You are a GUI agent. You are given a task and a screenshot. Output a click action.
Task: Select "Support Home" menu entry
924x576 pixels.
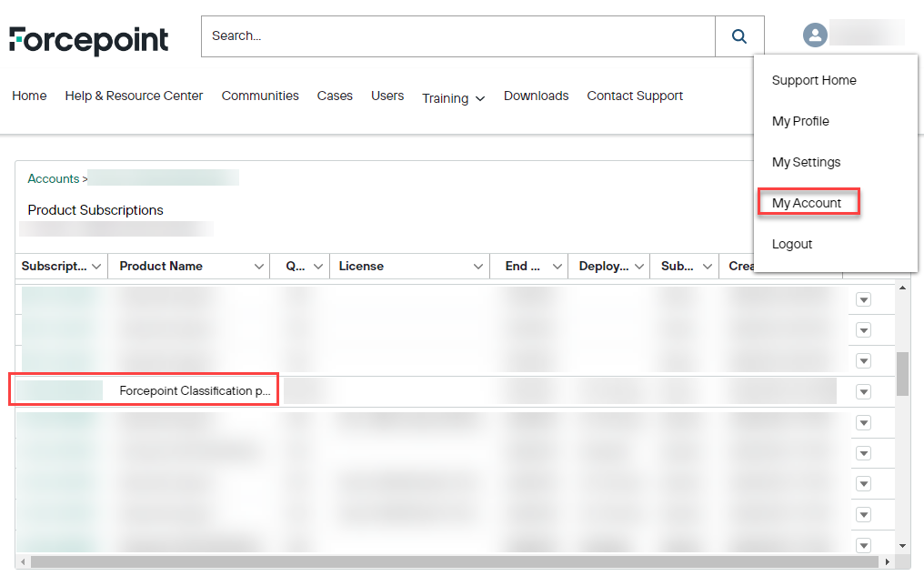tap(813, 80)
